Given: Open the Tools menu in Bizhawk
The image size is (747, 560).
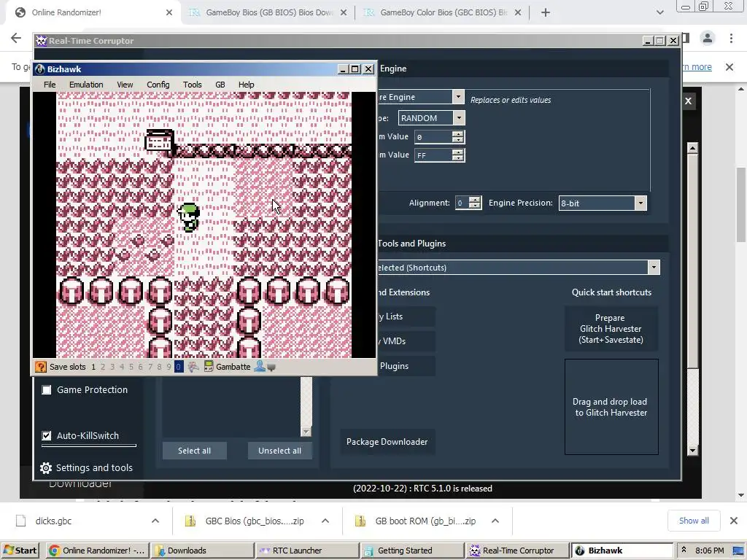Looking at the screenshot, I should pyautogui.click(x=193, y=85).
